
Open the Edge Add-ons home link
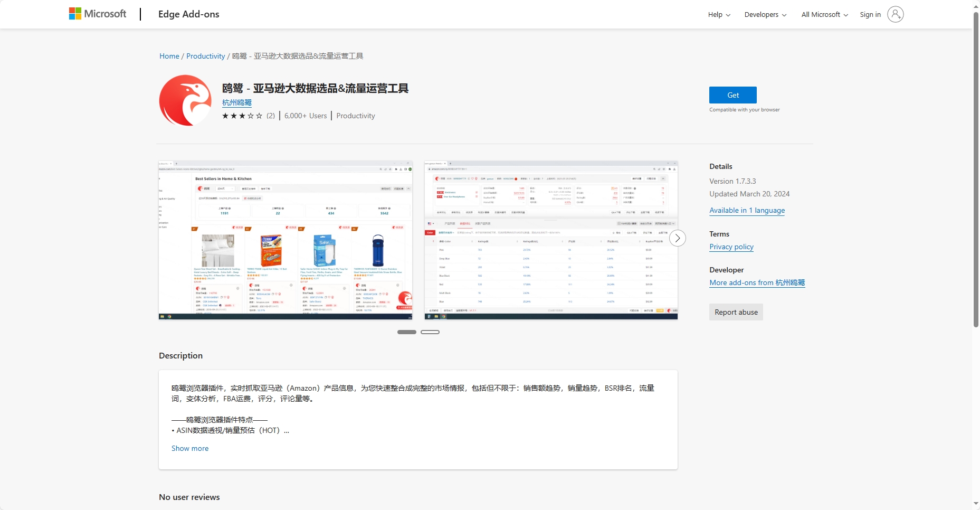[188, 14]
